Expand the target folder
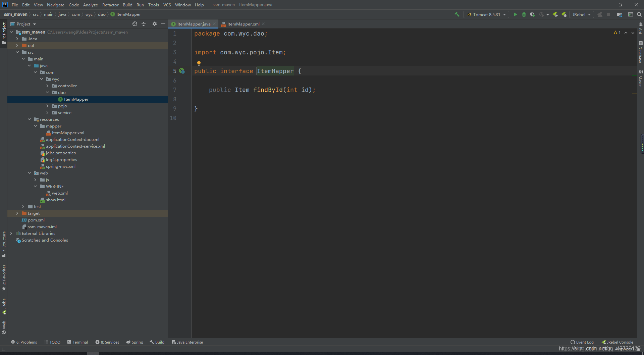Viewport: 644px width, 355px height. coord(17,213)
